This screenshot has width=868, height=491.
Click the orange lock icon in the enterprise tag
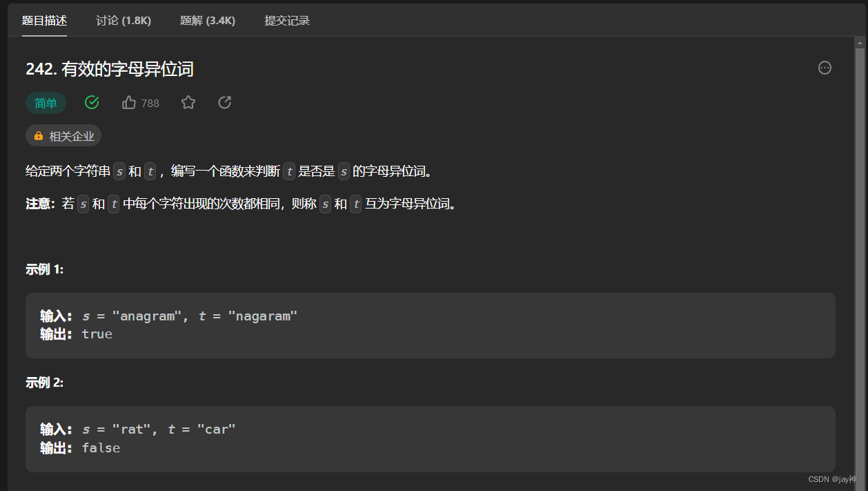click(38, 135)
